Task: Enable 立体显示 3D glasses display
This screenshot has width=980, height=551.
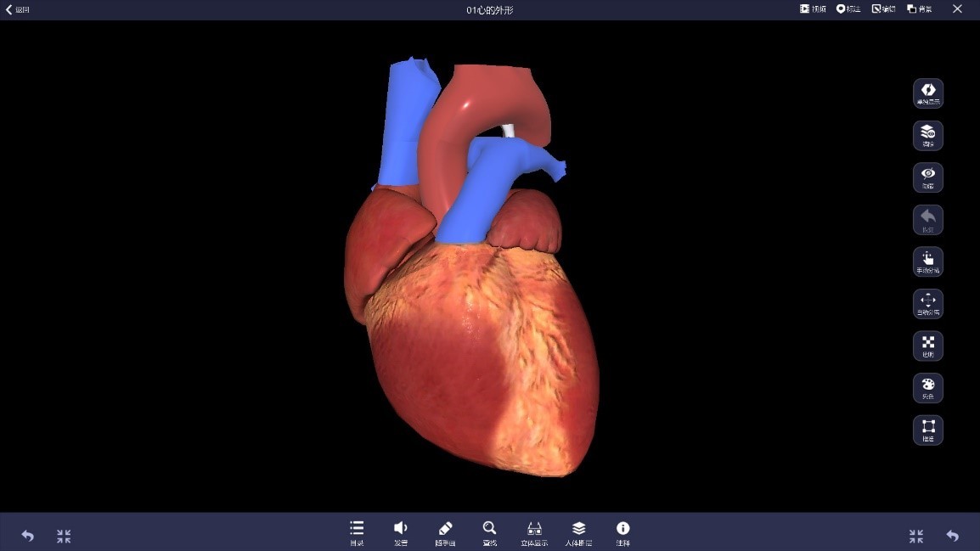Action: pos(534,533)
